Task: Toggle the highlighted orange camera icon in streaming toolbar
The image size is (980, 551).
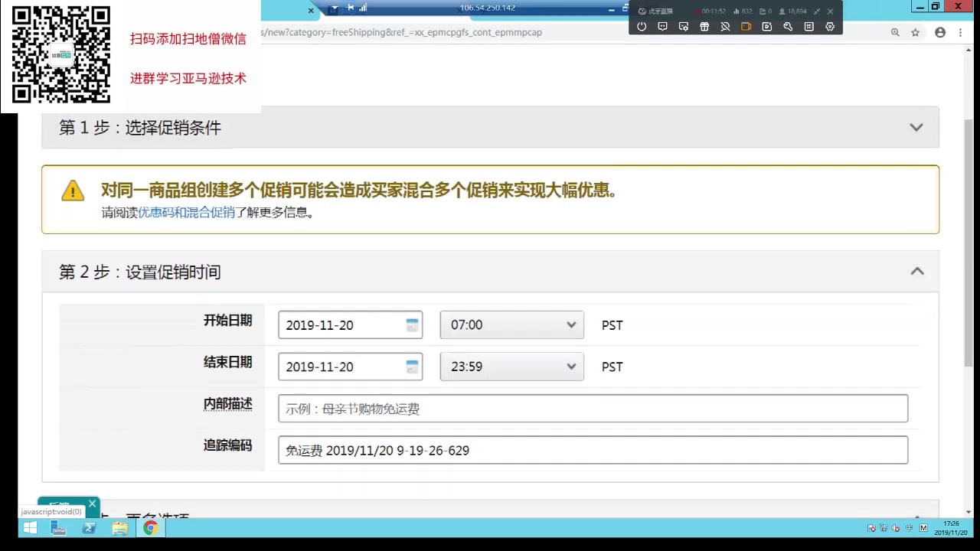Action: [x=746, y=26]
